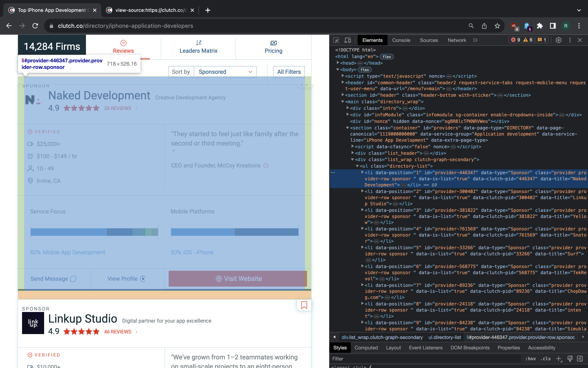Click Visit Website for Naked Development
The height and width of the screenshot is (368, 588).
[x=238, y=279]
